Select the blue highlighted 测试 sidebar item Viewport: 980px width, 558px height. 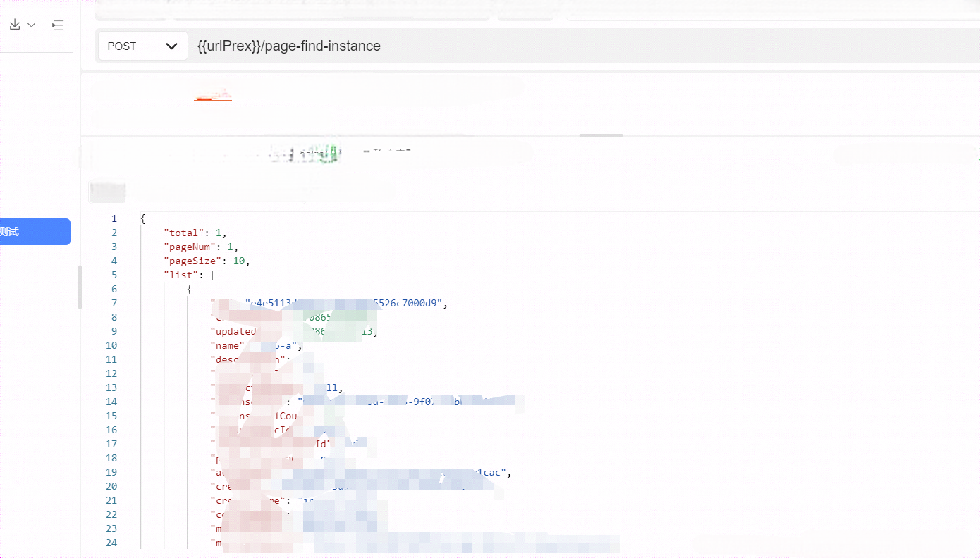tap(35, 232)
